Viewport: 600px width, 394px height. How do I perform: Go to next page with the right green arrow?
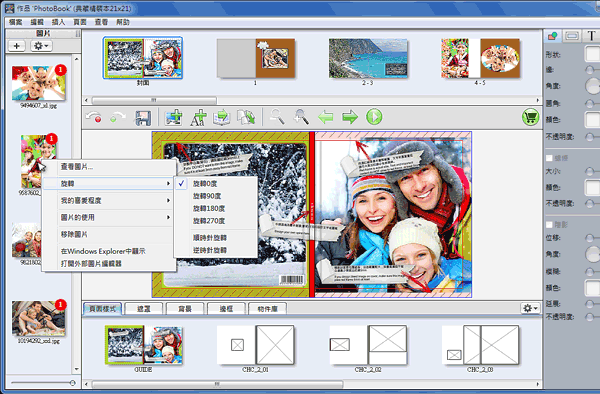tap(350, 117)
